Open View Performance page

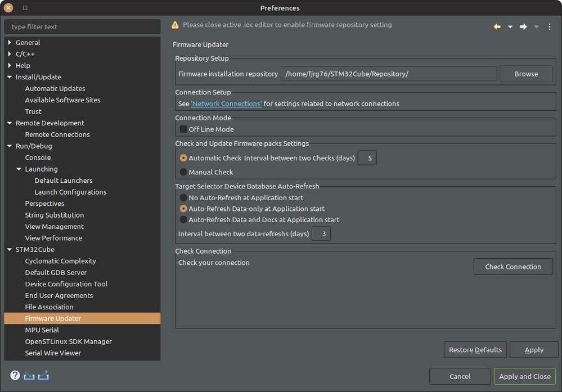tap(53, 238)
